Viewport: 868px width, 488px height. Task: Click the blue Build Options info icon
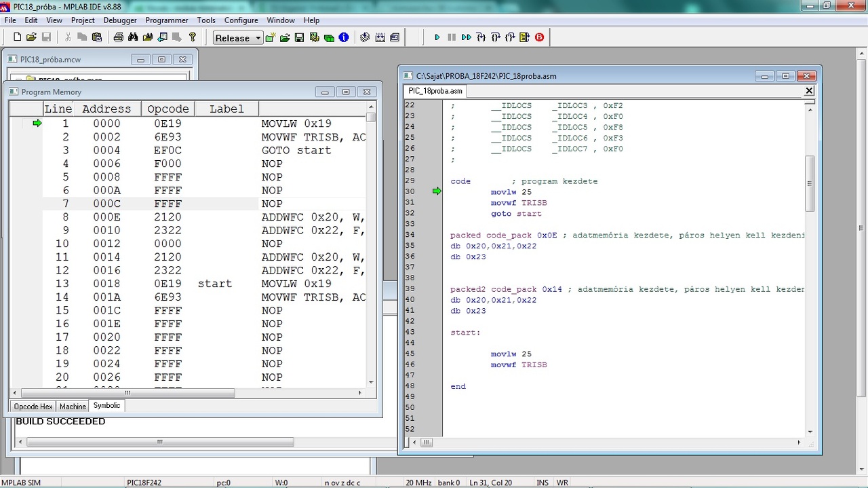(x=344, y=37)
